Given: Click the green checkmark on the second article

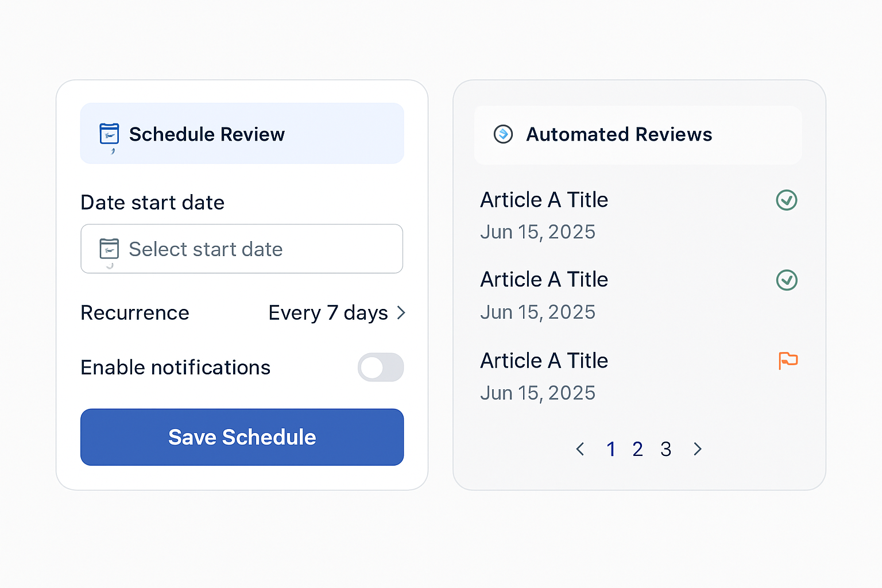Looking at the screenshot, I should tap(787, 280).
